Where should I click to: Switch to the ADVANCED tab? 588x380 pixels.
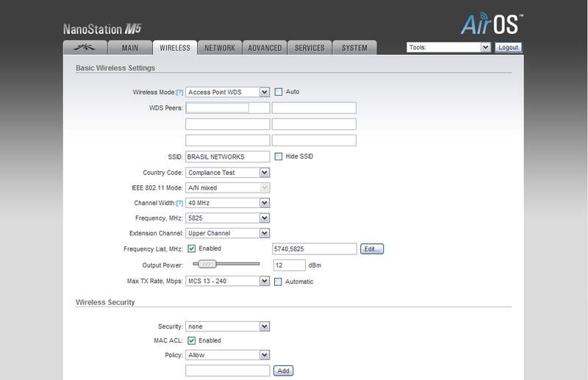265,48
